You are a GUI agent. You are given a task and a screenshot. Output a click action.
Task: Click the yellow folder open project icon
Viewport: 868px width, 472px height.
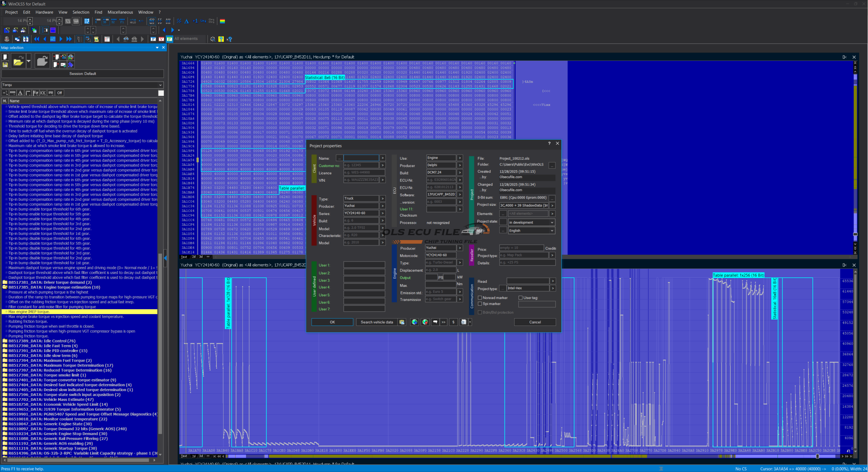(18, 61)
